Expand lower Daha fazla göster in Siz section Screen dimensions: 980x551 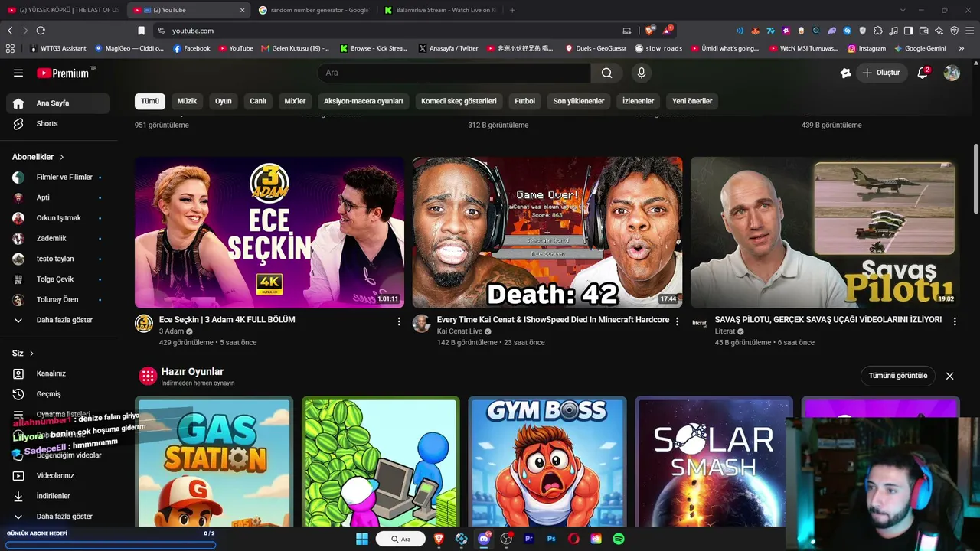point(58,517)
